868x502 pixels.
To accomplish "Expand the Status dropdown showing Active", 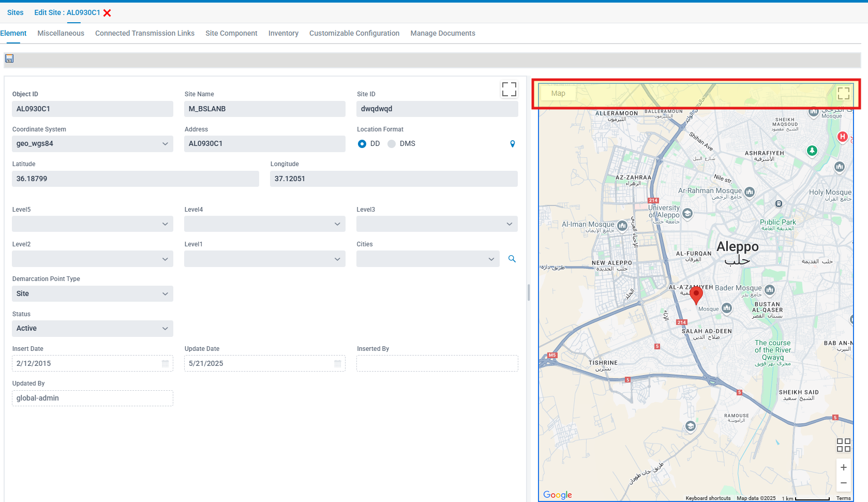I will click(x=92, y=329).
